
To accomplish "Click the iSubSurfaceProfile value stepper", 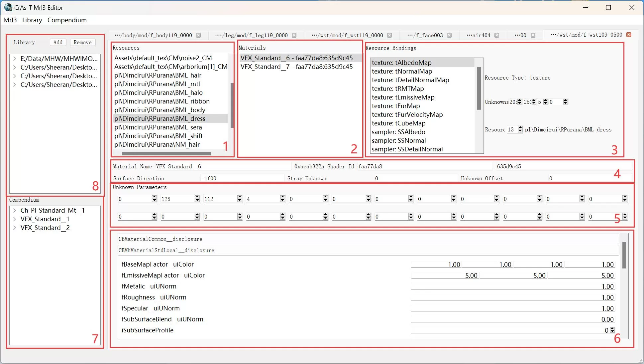I will point(612,330).
